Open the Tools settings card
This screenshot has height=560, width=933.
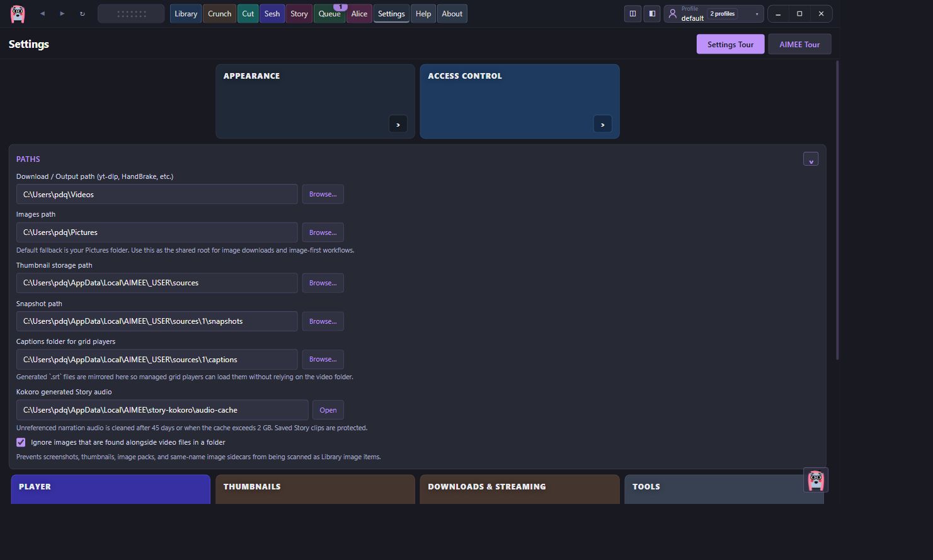coord(724,489)
